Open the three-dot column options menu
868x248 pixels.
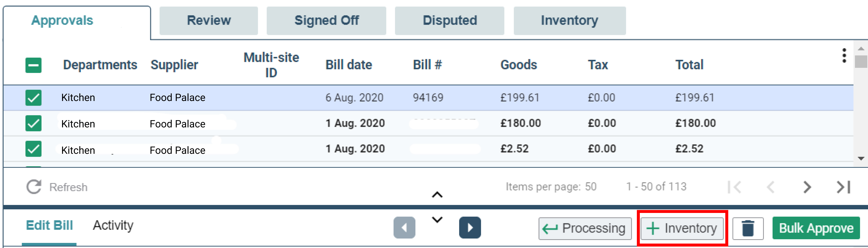click(x=844, y=55)
